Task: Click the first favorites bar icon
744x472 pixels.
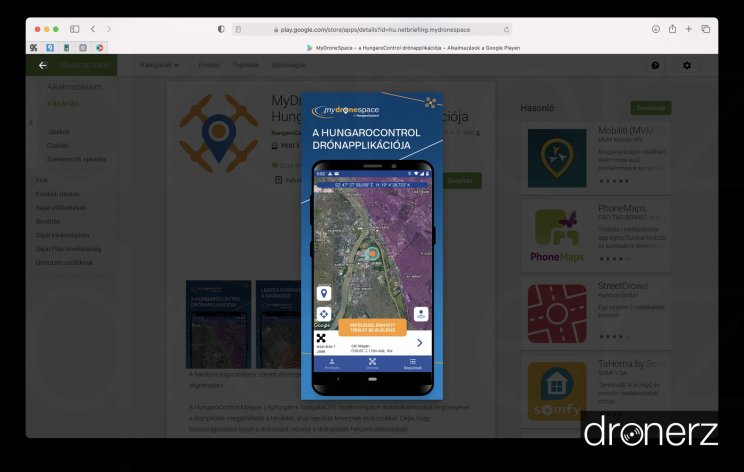Action: [x=33, y=47]
